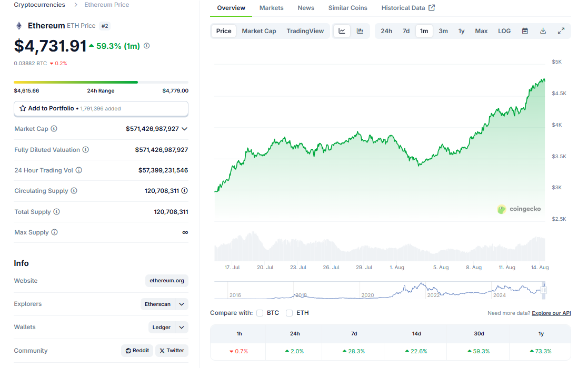Viewport: 588px width, 368px height.
Task: Open Fully Diluted Valuation info icon
Action: tap(85, 150)
